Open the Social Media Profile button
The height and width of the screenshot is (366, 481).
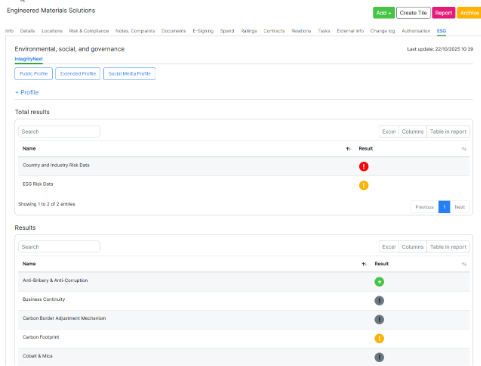pyautogui.click(x=129, y=74)
